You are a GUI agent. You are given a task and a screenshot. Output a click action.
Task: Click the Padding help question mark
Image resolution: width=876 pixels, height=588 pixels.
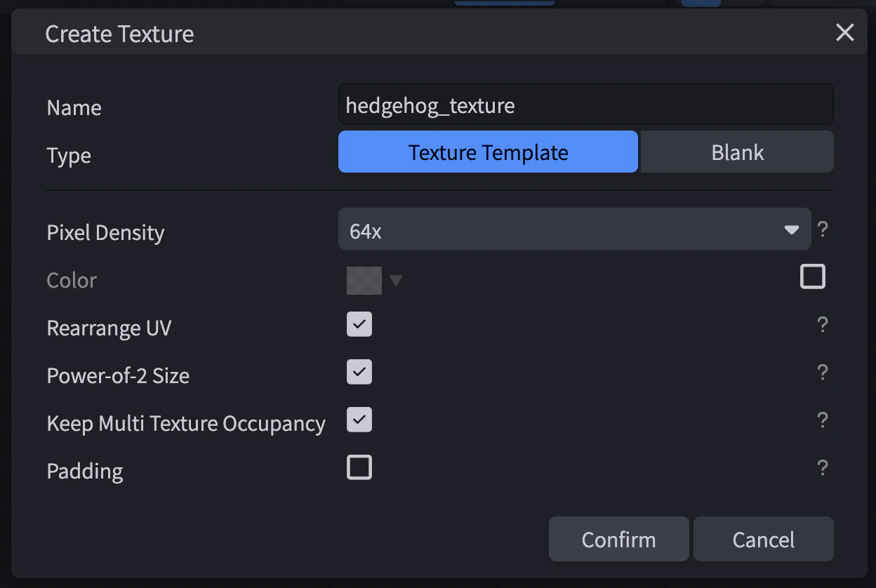[x=823, y=468]
